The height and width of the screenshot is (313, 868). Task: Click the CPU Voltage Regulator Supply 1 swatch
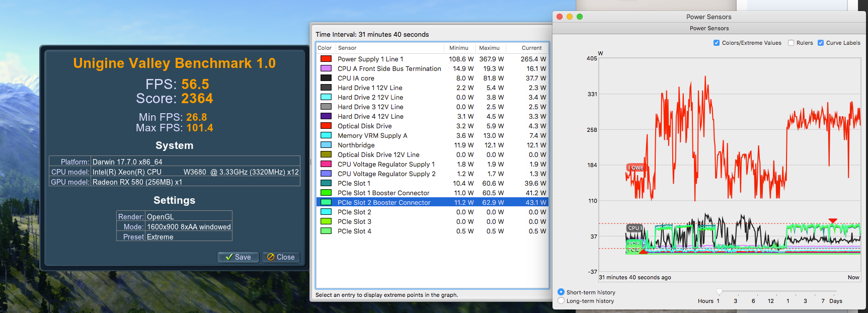tap(326, 164)
